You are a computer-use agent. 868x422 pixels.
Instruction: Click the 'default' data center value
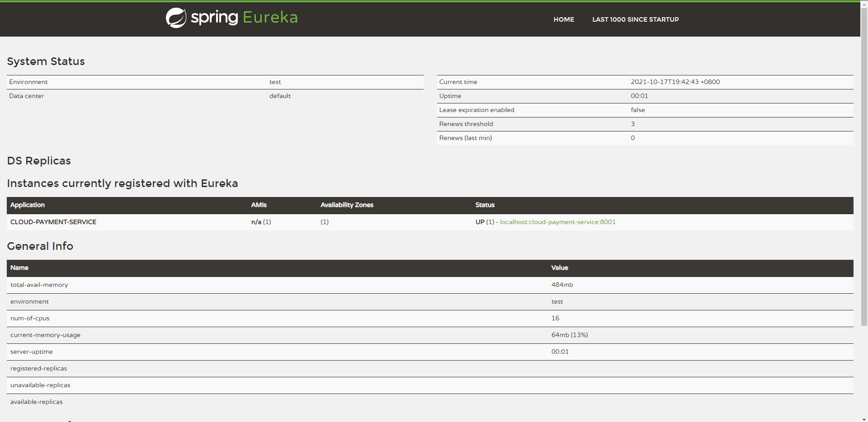click(x=280, y=96)
